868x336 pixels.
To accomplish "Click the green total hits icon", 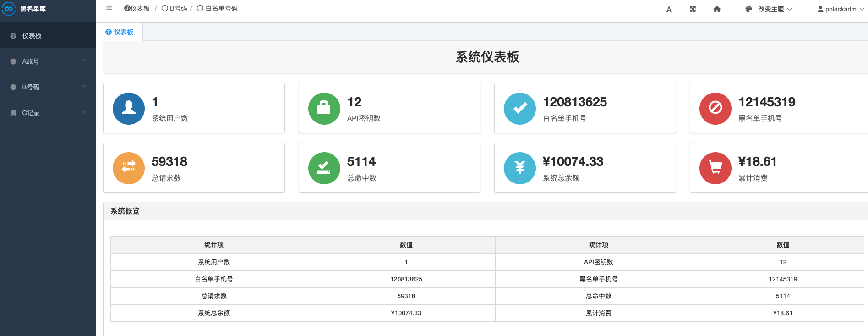I will pos(324,168).
